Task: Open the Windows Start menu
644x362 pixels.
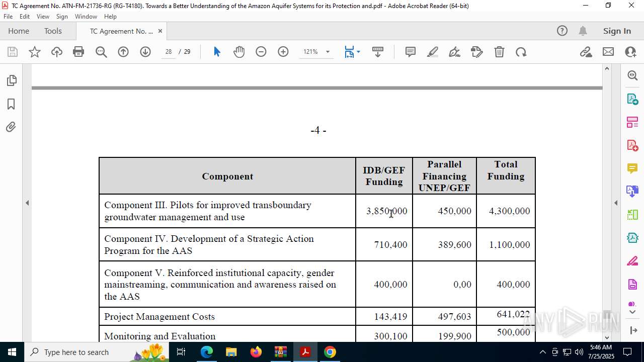Action: 12,352
